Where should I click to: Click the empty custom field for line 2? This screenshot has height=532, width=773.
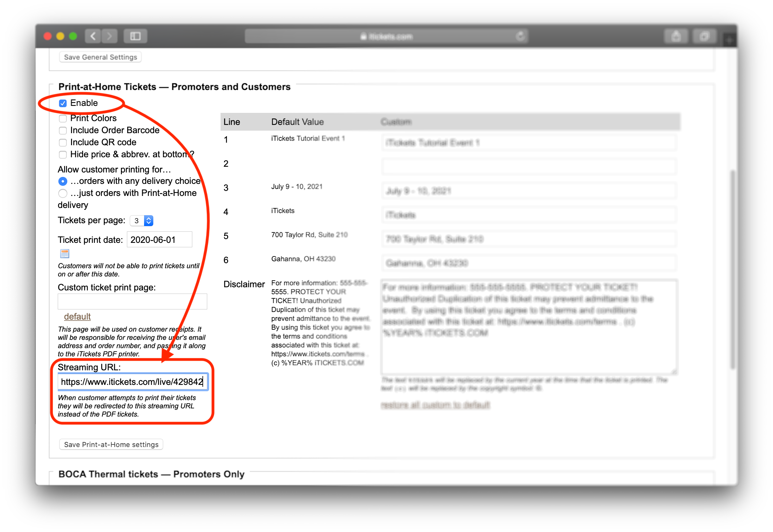pyautogui.click(x=529, y=167)
